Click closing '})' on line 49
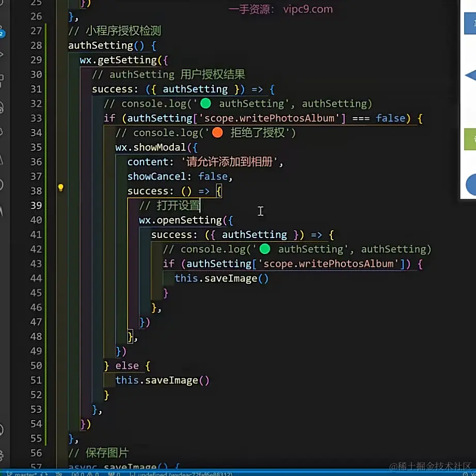Screen dimensions: 476x476 point(121,351)
